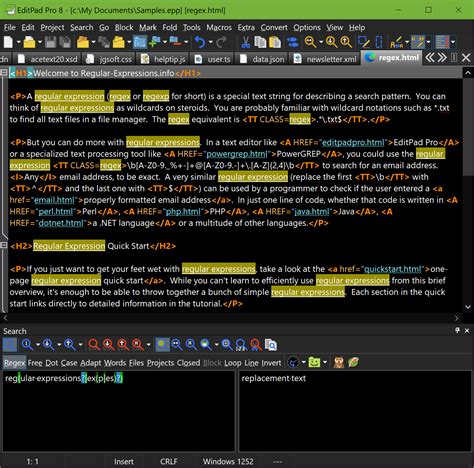Open the Convert menu
Screen dimensions: 474x468
click(274, 27)
